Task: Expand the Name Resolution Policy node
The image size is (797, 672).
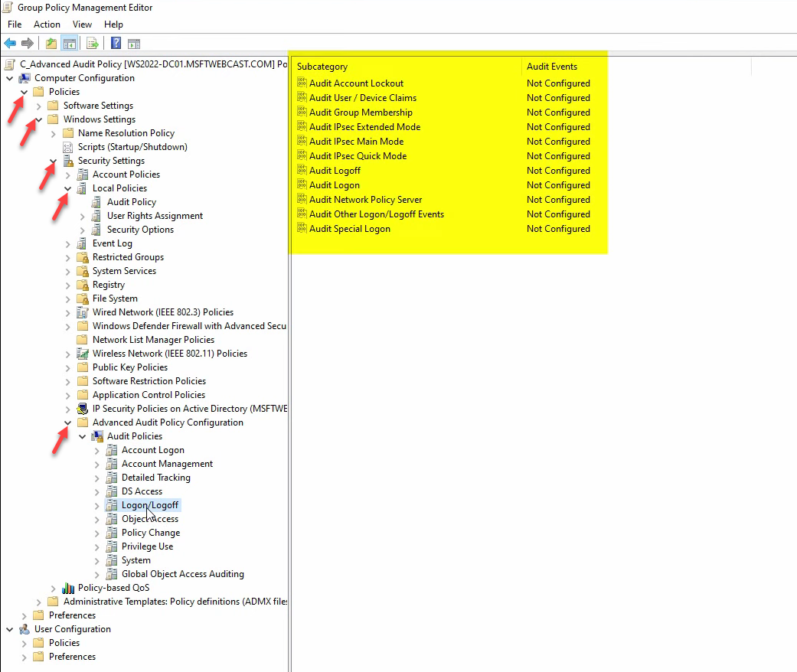Action: click(54, 134)
